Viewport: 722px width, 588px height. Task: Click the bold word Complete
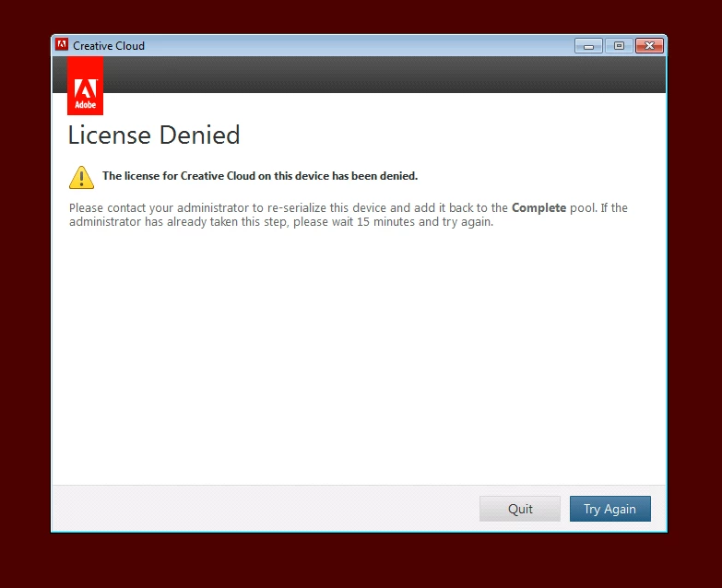539,208
